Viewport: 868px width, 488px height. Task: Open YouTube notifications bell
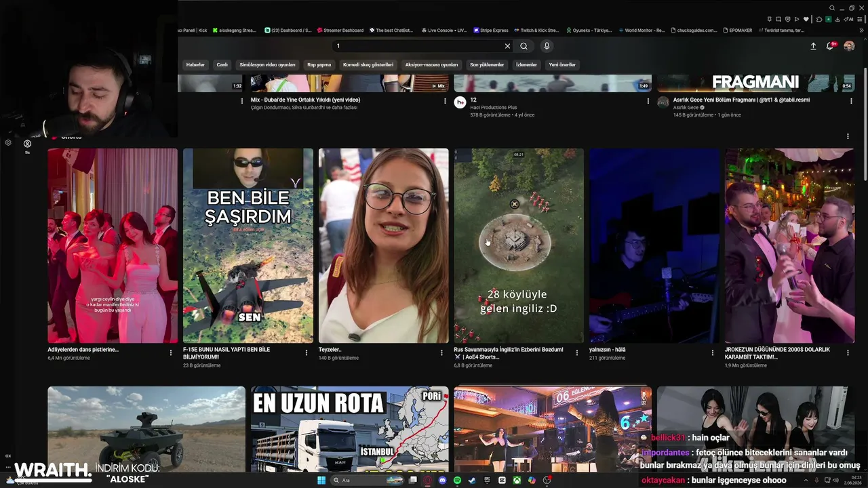pos(830,46)
